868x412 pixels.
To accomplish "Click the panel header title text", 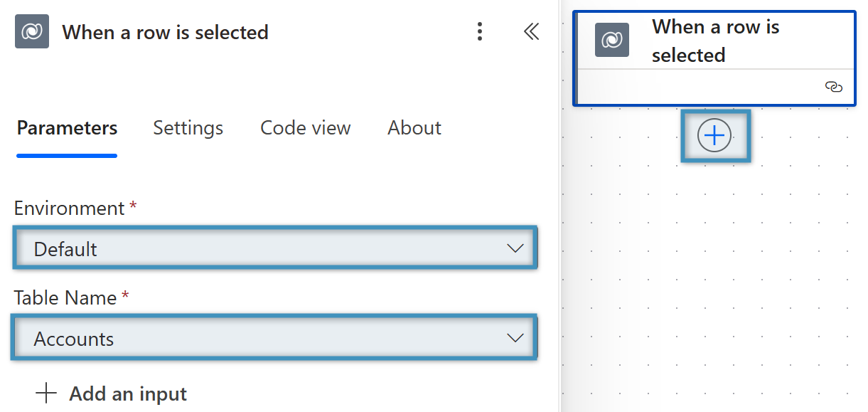I will (x=165, y=32).
